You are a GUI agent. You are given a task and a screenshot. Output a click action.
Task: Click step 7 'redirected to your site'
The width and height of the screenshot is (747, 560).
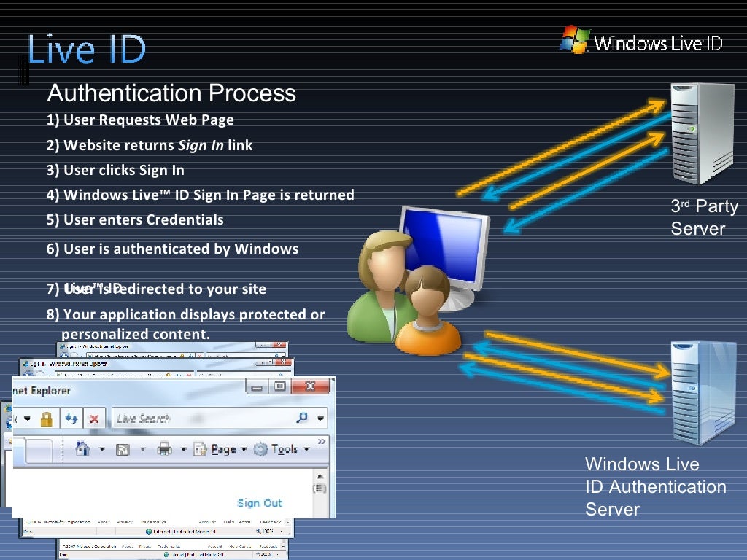pyautogui.click(x=156, y=289)
